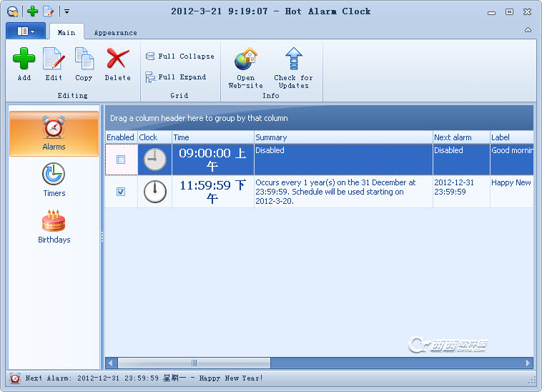Enable the 09:00:00 alarm checkbox

pos(121,160)
